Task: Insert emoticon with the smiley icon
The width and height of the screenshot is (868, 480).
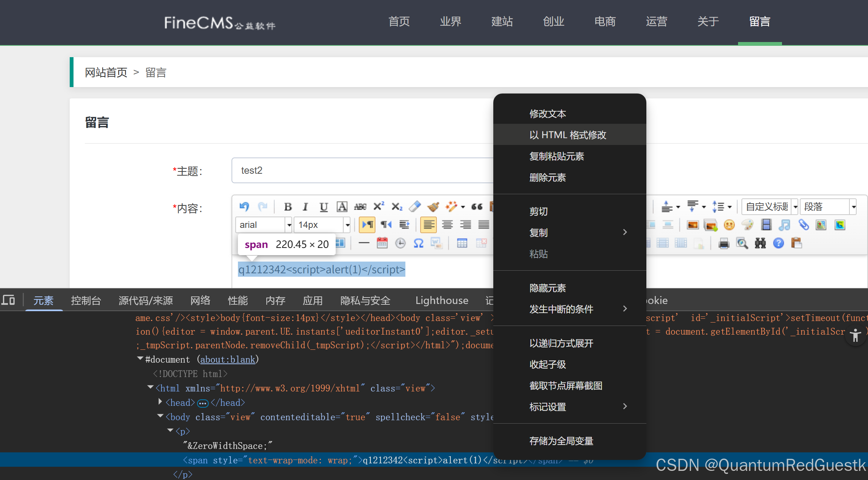Action: pos(729,225)
